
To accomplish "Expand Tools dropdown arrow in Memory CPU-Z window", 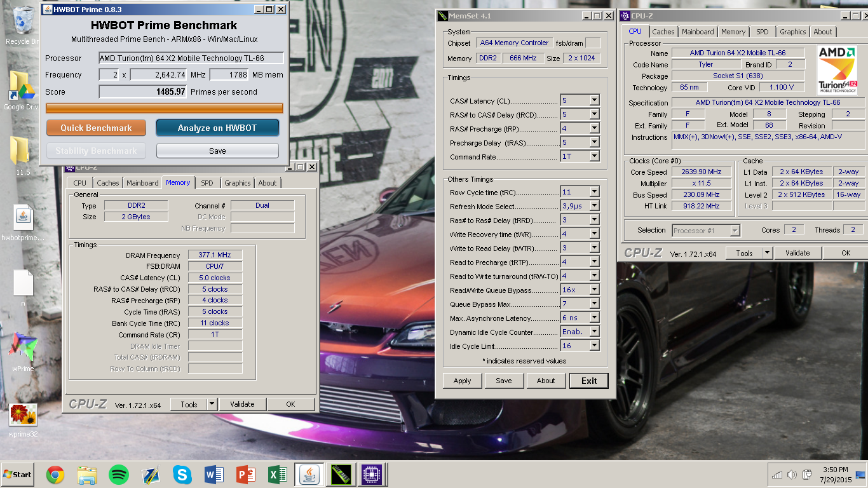I will click(x=212, y=404).
